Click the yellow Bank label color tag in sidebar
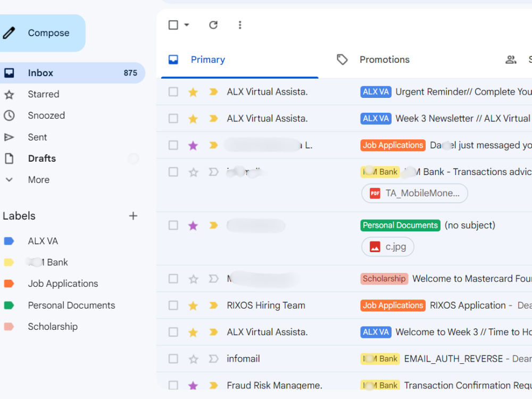 tap(9, 262)
